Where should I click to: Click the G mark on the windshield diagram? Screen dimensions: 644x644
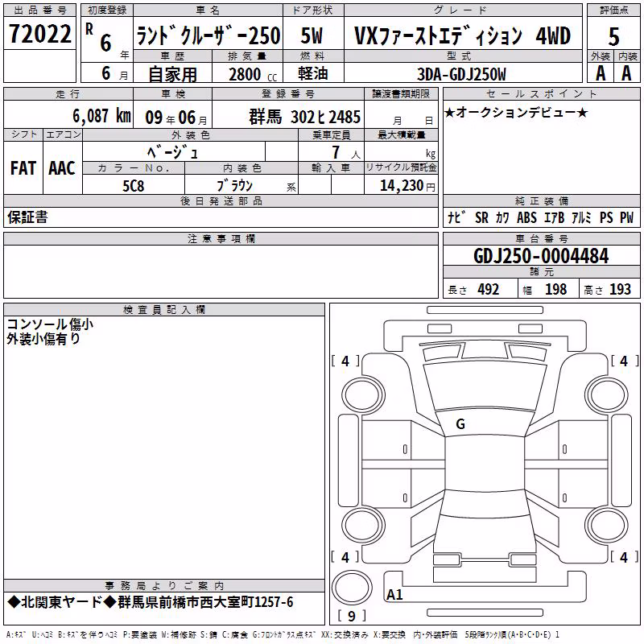[460, 424]
